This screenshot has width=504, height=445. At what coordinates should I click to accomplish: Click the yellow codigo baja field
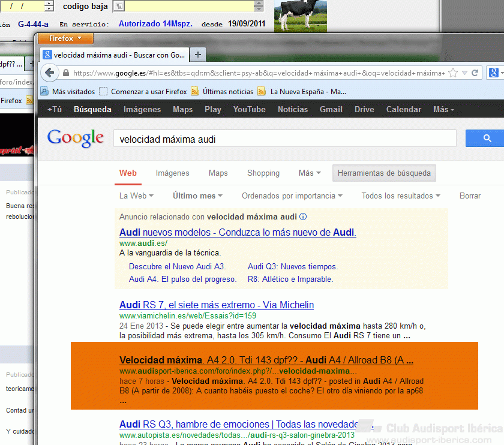pos(190,6)
